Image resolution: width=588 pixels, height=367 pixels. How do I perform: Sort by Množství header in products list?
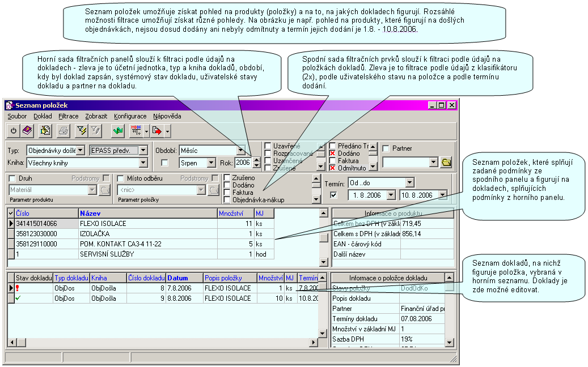coord(236,214)
